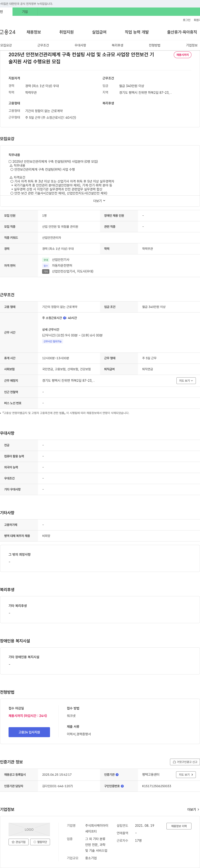The image size is (200, 868).
Task: Click the 근무시간 협의가능 tag
Action: point(52,341)
